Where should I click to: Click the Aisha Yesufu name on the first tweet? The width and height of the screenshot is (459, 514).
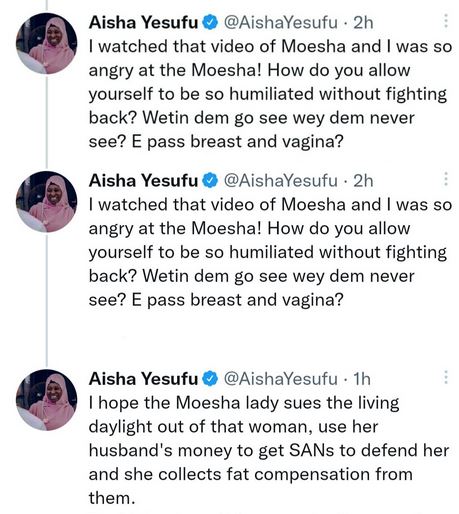click(143, 23)
